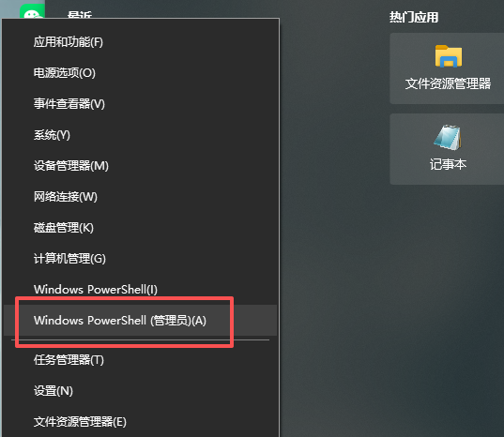This screenshot has width=504, height=437.
Task: Open 事件查看器(V)
Action: (x=141, y=104)
